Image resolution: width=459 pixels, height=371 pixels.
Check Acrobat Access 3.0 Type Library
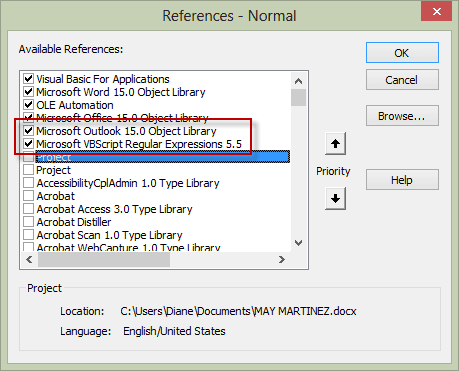[x=29, y=209]
